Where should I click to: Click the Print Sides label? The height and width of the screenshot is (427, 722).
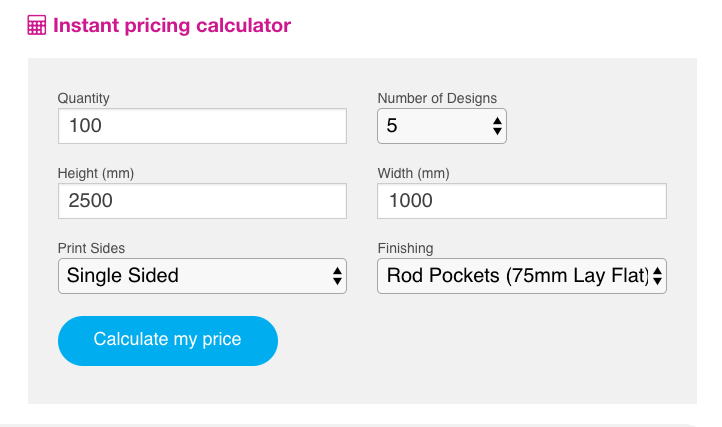click(91, 248)
